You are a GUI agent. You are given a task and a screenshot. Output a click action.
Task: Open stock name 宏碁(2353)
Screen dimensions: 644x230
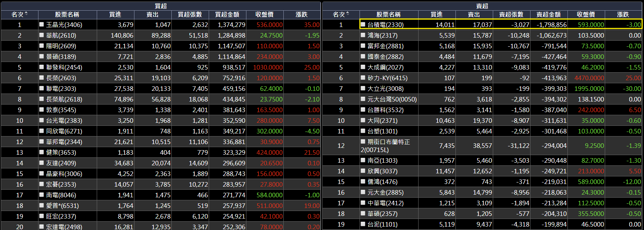click(x=61, y=184)
